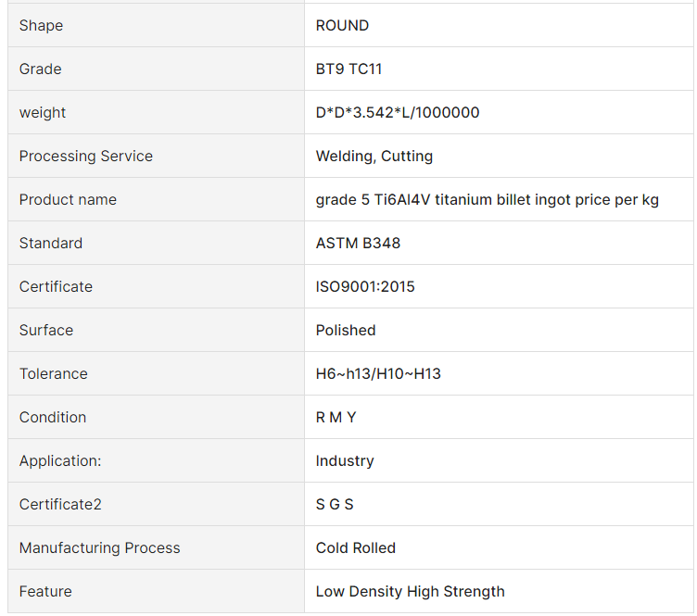This screenshot has height=616, width=697.
Task: Select the "Industry" application value
Action: tap(345, 461)
